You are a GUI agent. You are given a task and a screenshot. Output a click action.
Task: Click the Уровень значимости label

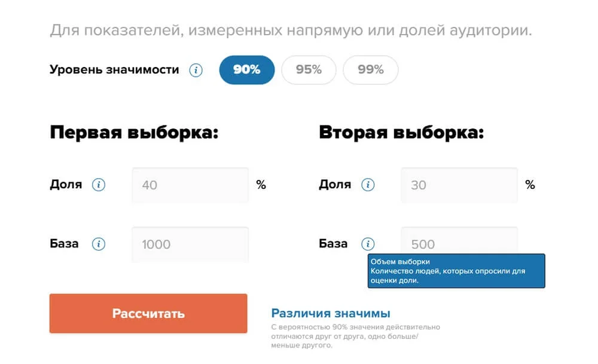[114, 70]
